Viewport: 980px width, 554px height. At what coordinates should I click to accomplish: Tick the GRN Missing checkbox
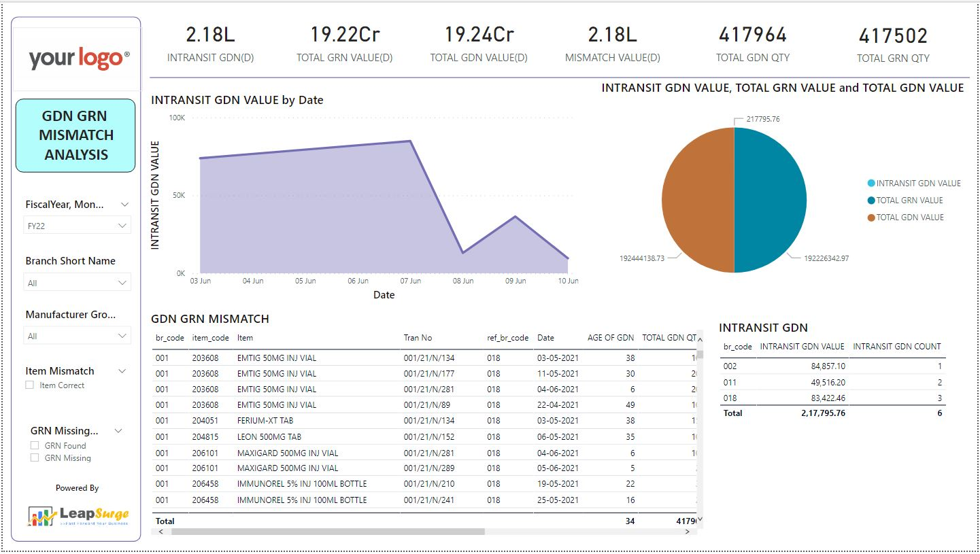(x=35, y=457)
